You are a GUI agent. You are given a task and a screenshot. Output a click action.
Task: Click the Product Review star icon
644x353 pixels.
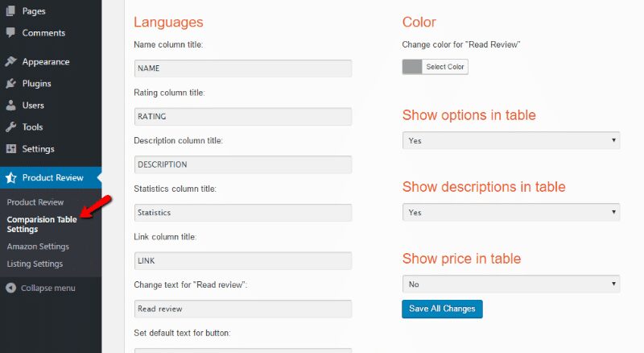tap(11, 178)
